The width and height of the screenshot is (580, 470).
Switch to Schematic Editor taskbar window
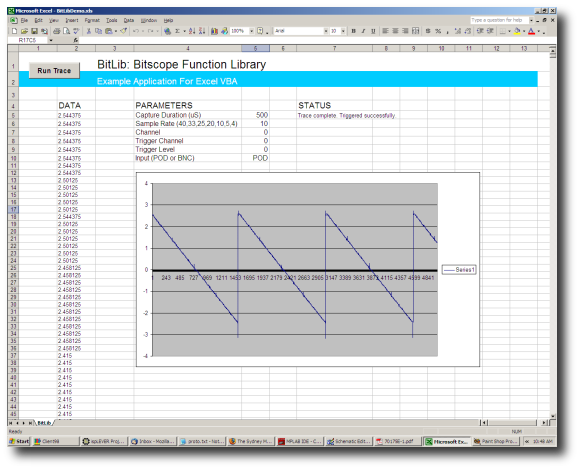(349, 441)
